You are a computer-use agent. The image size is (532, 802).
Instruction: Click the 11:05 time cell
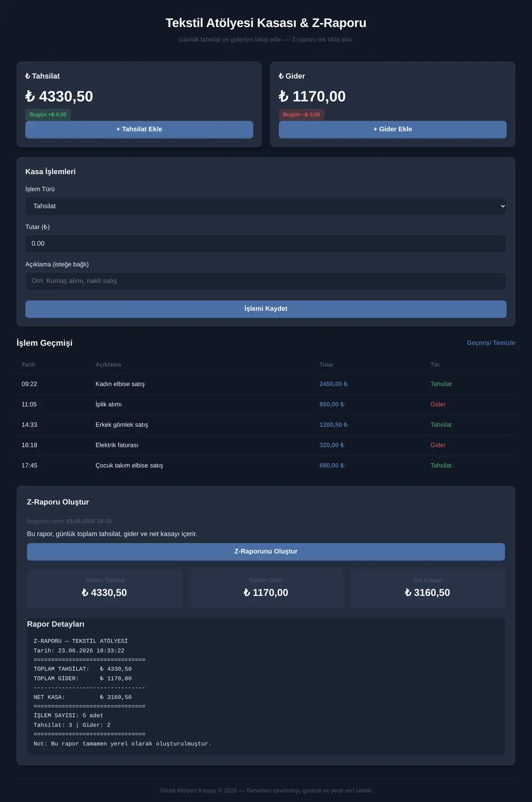pos(29,404)
